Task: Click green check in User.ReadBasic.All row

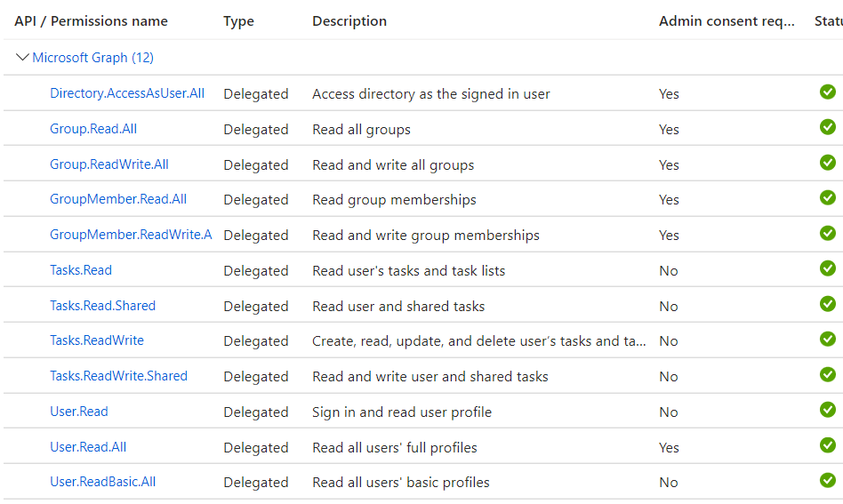Action: [827, 480]
